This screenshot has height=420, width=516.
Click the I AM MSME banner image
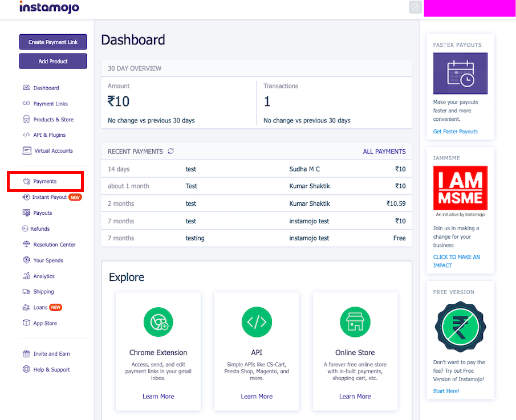coord(460,188)
